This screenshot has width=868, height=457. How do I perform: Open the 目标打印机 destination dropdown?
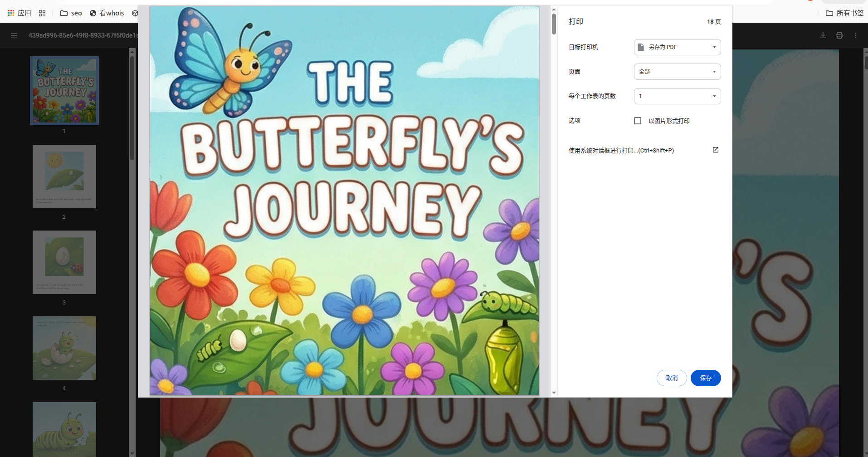click(x=677, y=47)
